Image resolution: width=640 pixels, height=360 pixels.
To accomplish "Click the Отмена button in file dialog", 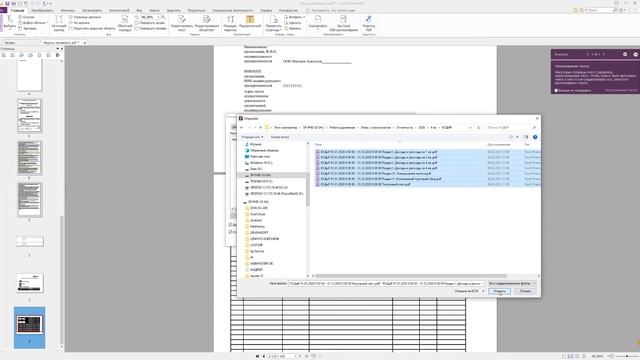I will point(525,291).
